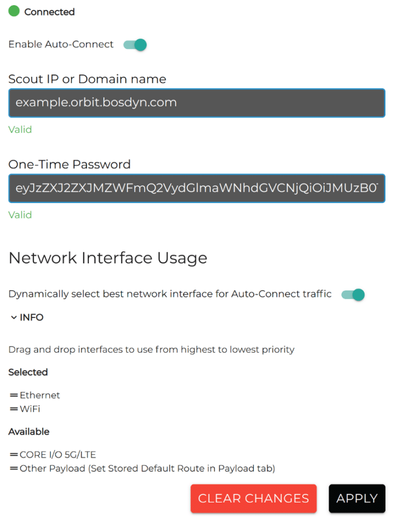Disable the Enable Auto-Connect switch
Screen dimensions: 402x532
[x=135, y=45]
